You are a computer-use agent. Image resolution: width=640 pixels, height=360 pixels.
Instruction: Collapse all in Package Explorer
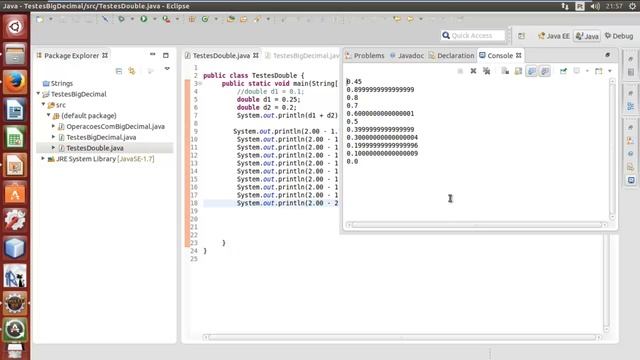click(x=119, y=71)
